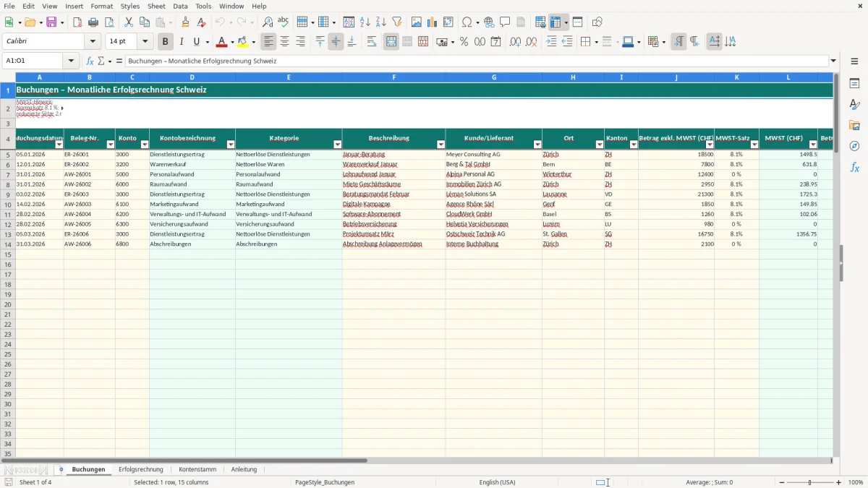Click English (USA) language in status bar
The height and width of the screenshot is (488, 868).
pyautogui.click(x=498, y=482)
